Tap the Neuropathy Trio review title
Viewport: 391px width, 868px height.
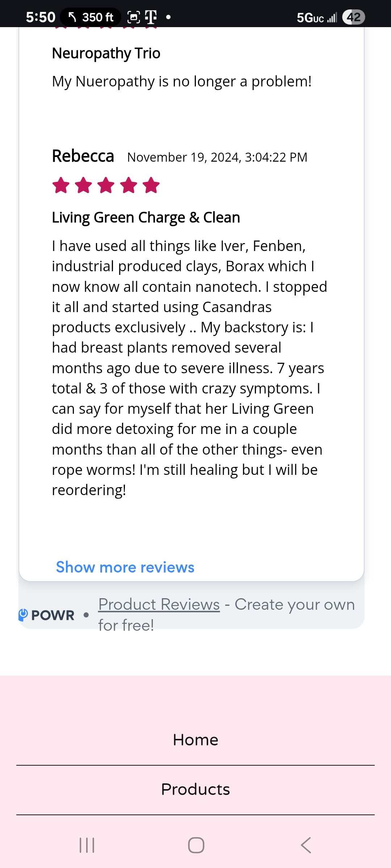106,53
